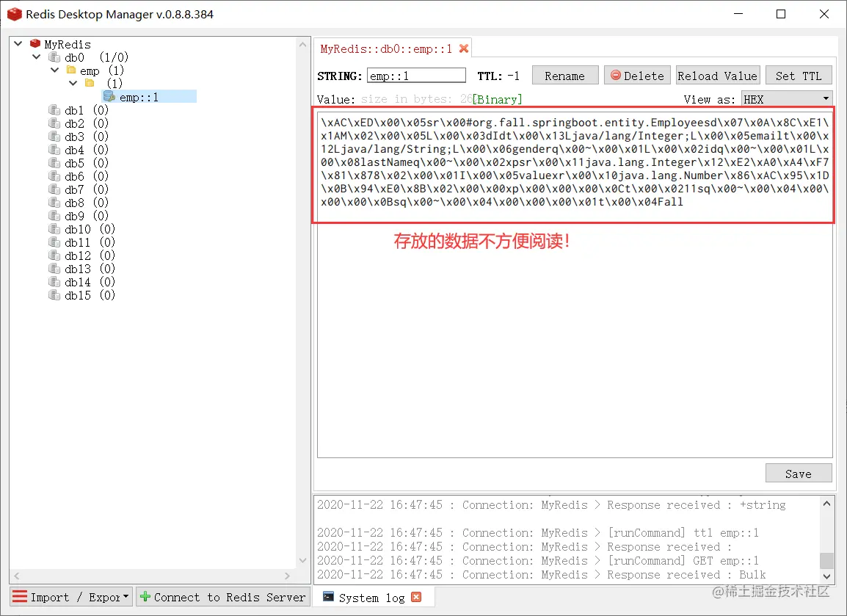This screenshot has width=847, height=616.
Task: Click the log scrollbar thumb
Action: click(826, 561)
